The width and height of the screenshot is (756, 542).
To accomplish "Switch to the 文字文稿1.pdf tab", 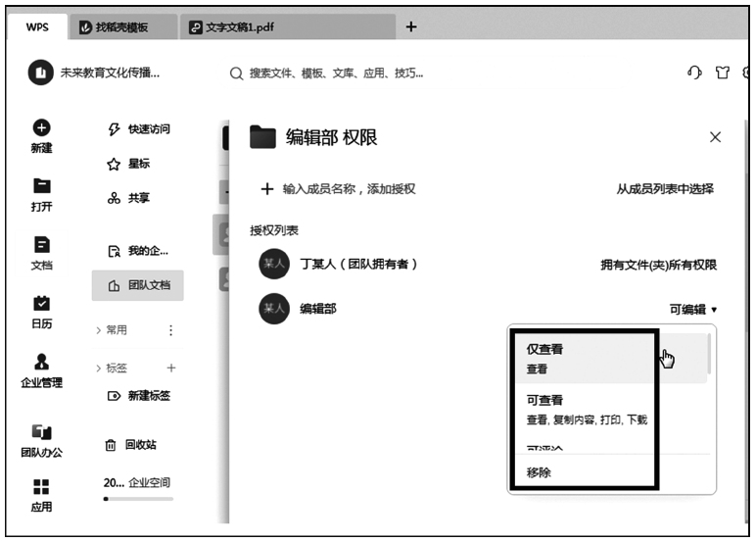I will coord(238,27).
